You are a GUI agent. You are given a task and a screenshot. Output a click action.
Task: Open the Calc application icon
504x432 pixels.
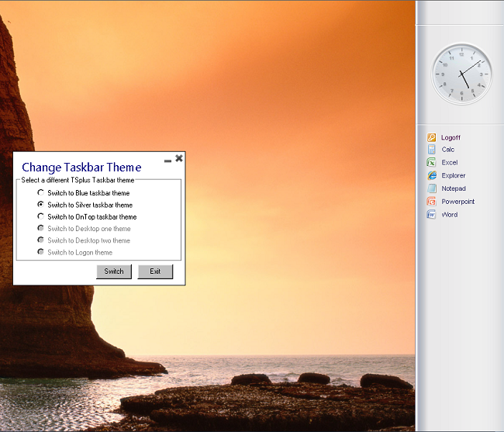click(x=431, y=150)
